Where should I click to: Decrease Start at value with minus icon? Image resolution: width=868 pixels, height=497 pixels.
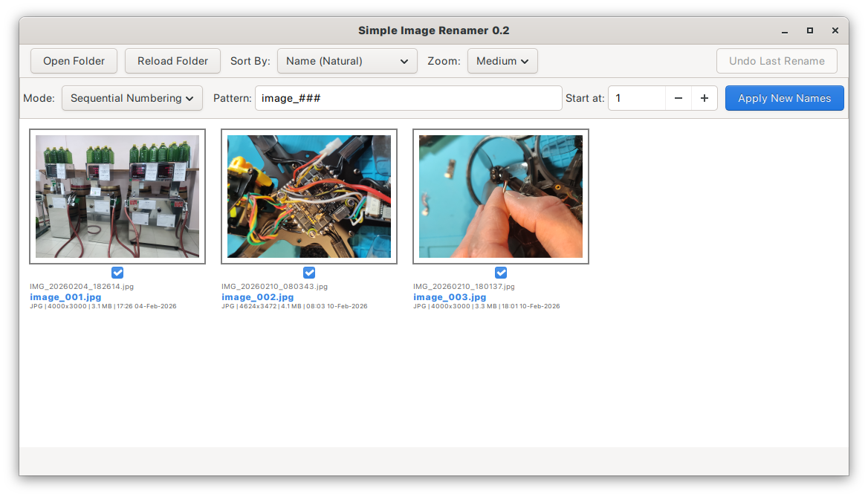[x=678, y=98]
